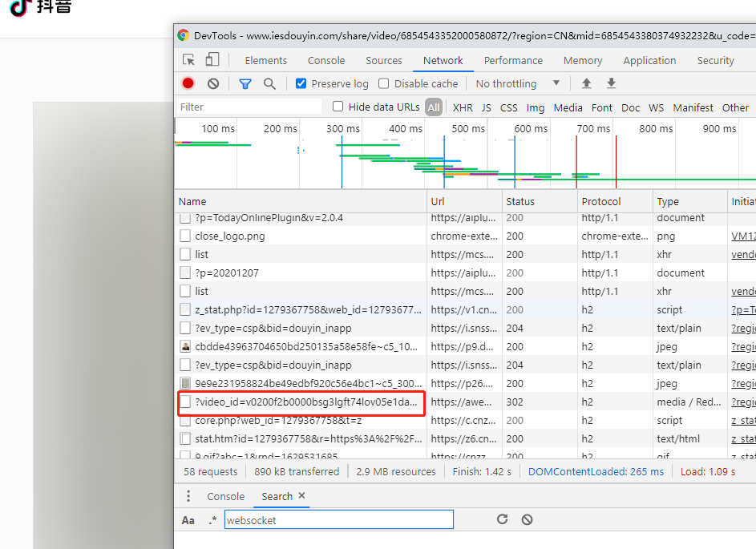Select the Network tab
The width and height of the screenshot is (756, 549).
point(443,60)
